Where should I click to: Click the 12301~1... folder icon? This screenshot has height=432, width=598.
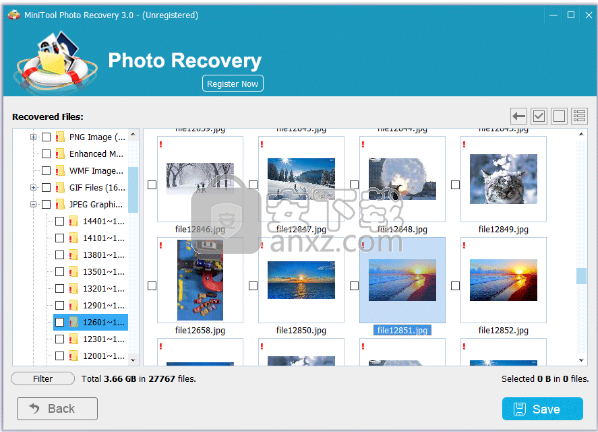coord(74,339)
